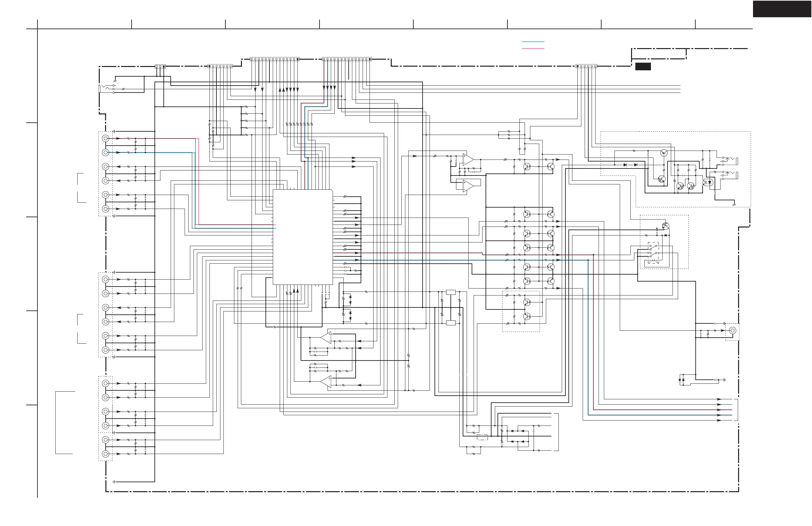Select the upper op-amp triangle near center-right
Viewport: 812px width, 526px height.
(x=468, y=160)
